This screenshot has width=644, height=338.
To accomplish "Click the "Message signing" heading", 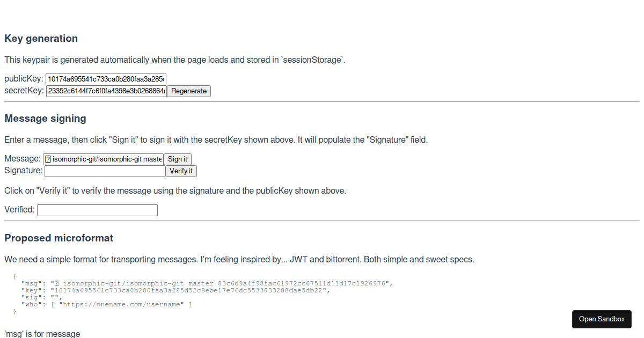I will 45,118.
